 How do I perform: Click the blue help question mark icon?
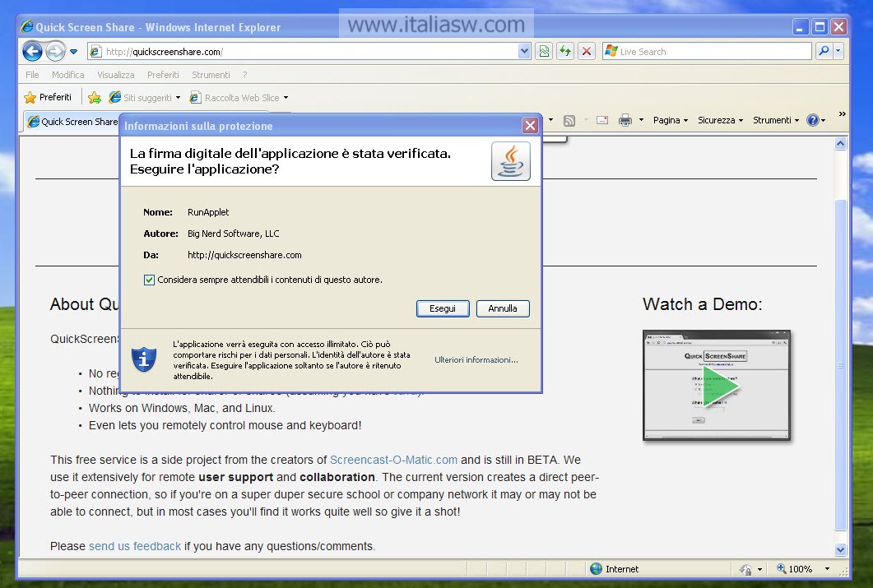coord(813,120)
